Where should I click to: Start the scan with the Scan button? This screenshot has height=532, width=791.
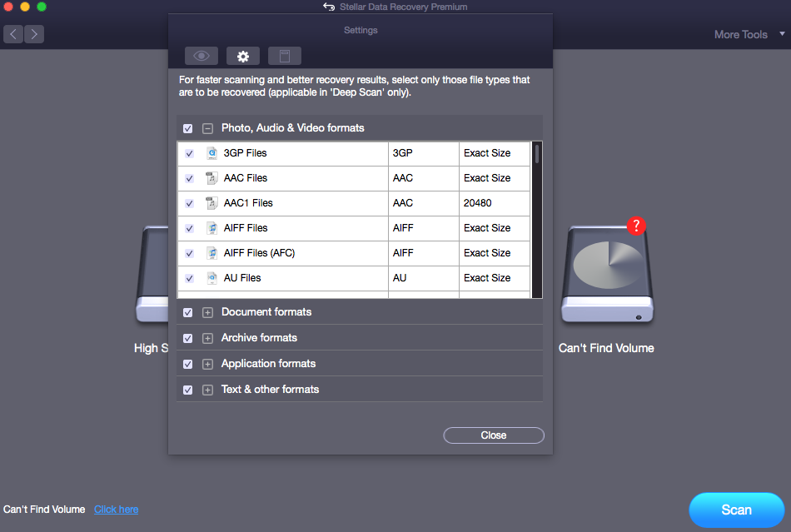737,510
